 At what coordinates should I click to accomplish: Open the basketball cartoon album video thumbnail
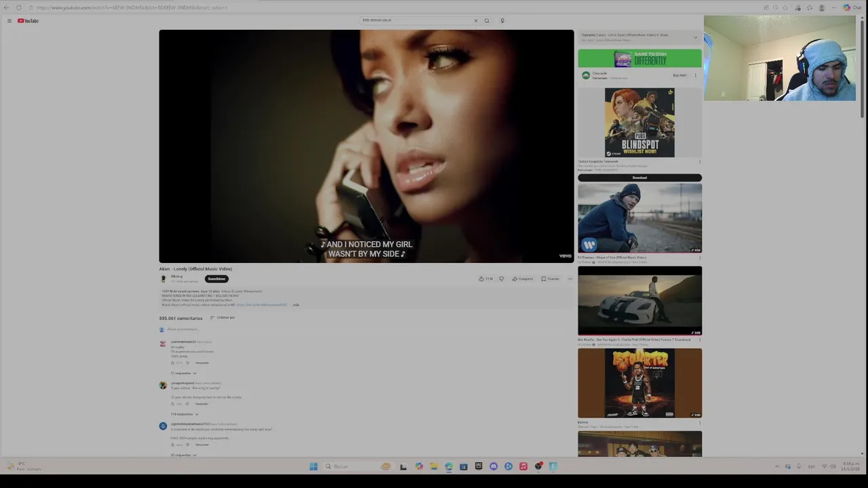tap(639, 383)
